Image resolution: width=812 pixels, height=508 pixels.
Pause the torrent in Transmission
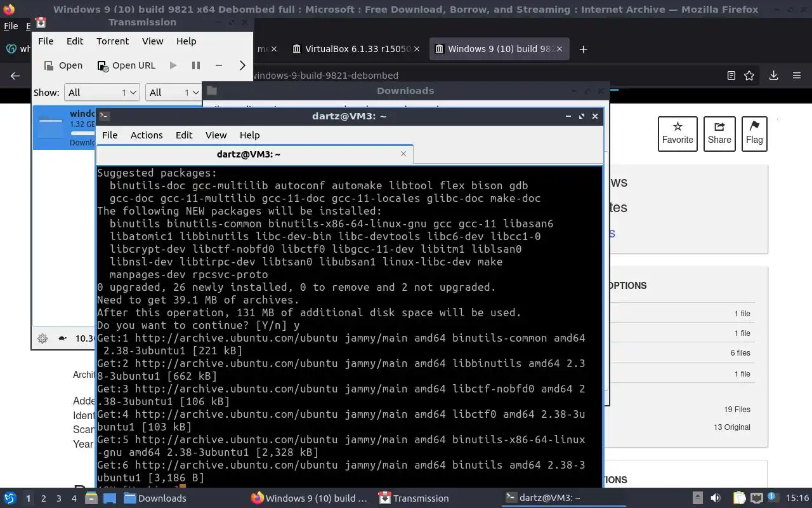[x=196, y=65]
